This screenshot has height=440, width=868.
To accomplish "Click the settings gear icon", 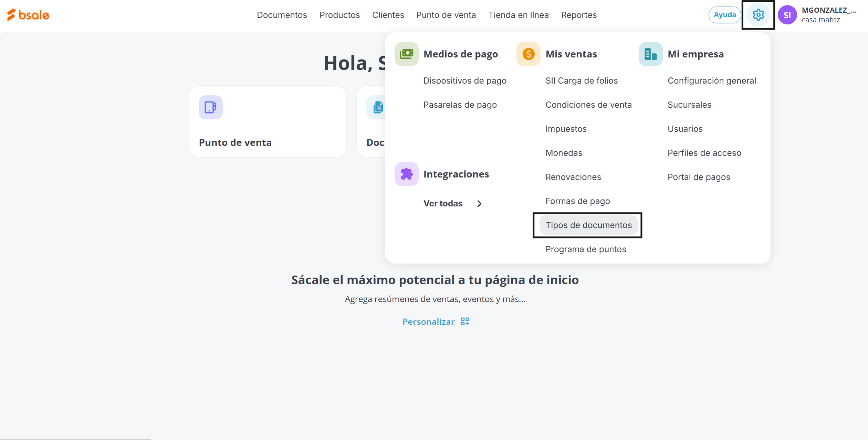I will (x=758, y=15).
